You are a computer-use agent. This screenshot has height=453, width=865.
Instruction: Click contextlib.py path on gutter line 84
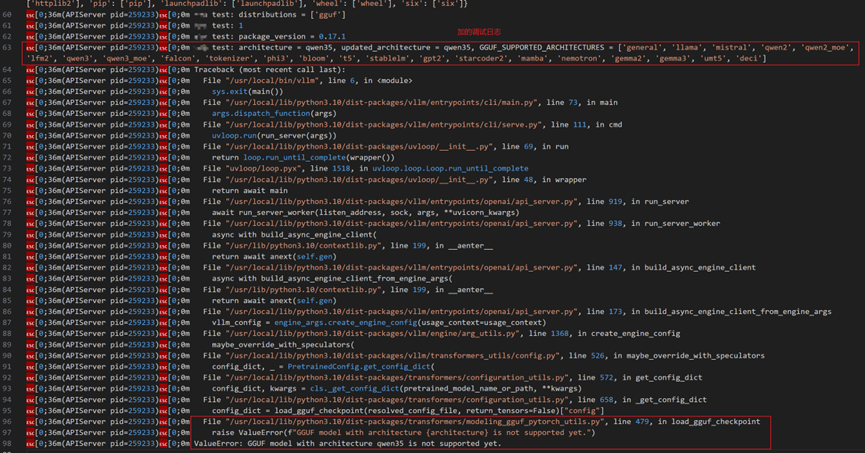pos(302,290)
